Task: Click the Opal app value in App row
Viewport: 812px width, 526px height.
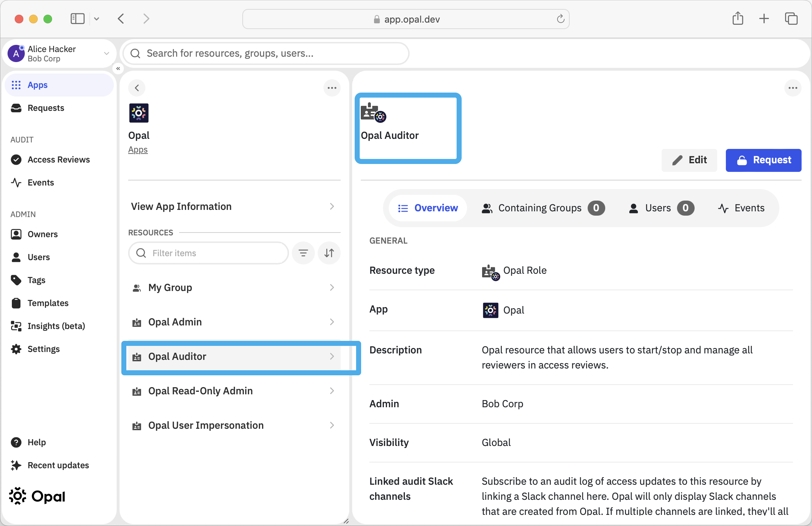Action: [x=503, y=310]
